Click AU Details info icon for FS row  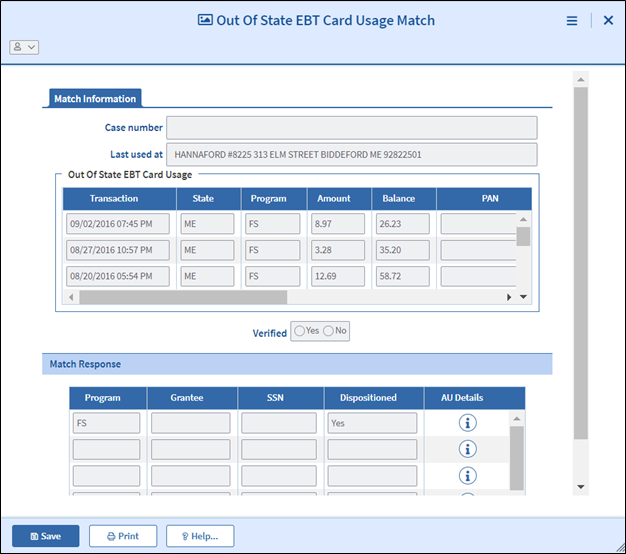tap(468, 423)
